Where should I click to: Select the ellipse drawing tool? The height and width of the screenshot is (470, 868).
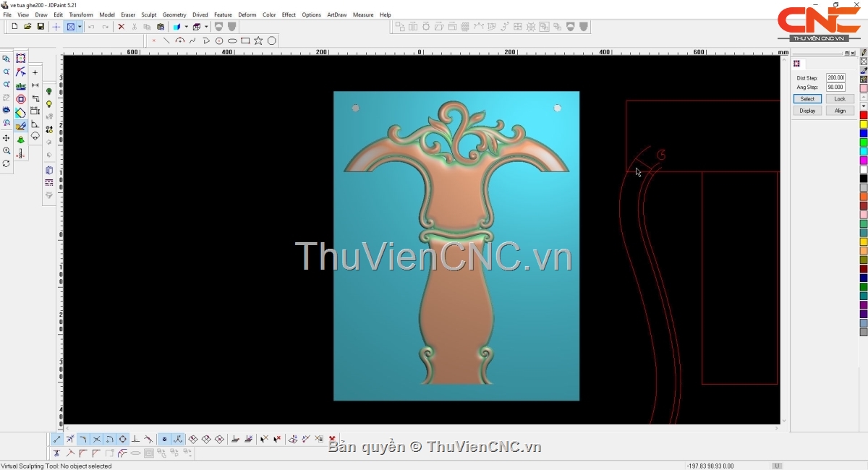coord(232,40)
